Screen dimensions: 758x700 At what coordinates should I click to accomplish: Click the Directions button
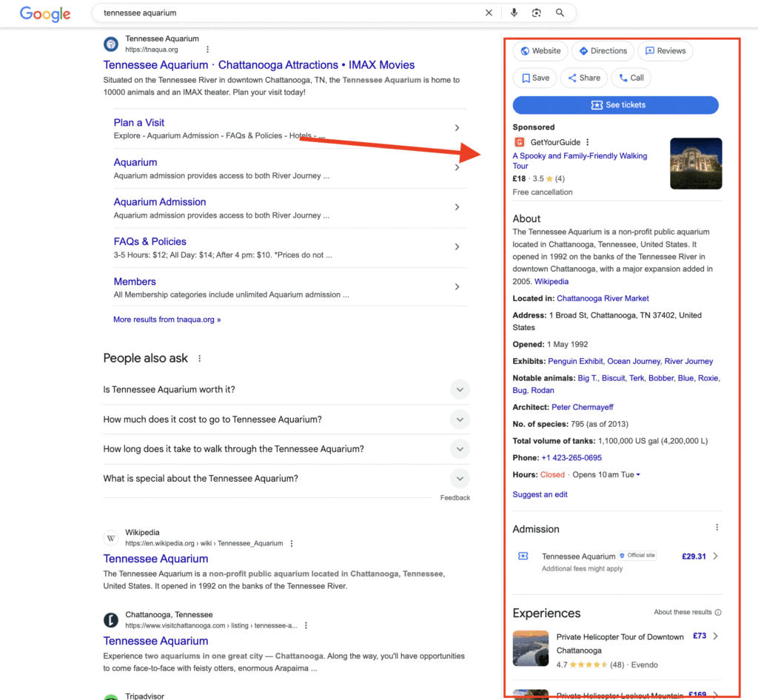tap(603, 51)
